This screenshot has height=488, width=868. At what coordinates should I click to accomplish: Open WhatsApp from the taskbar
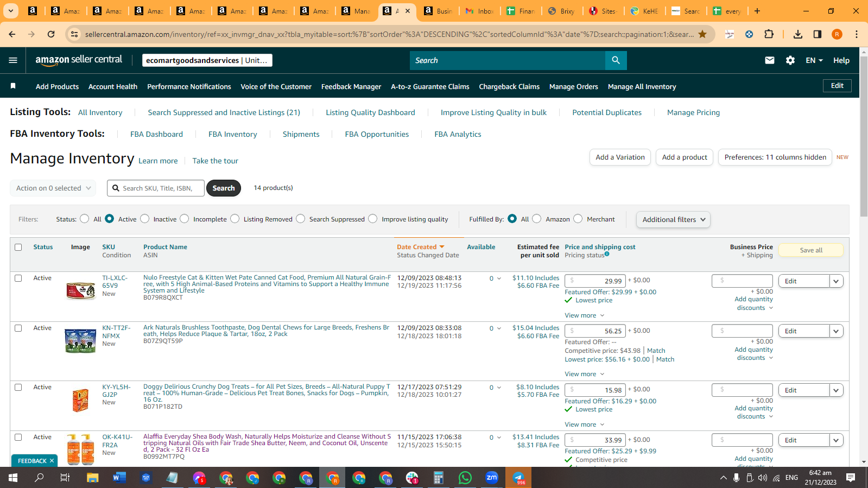click(465, 478)
